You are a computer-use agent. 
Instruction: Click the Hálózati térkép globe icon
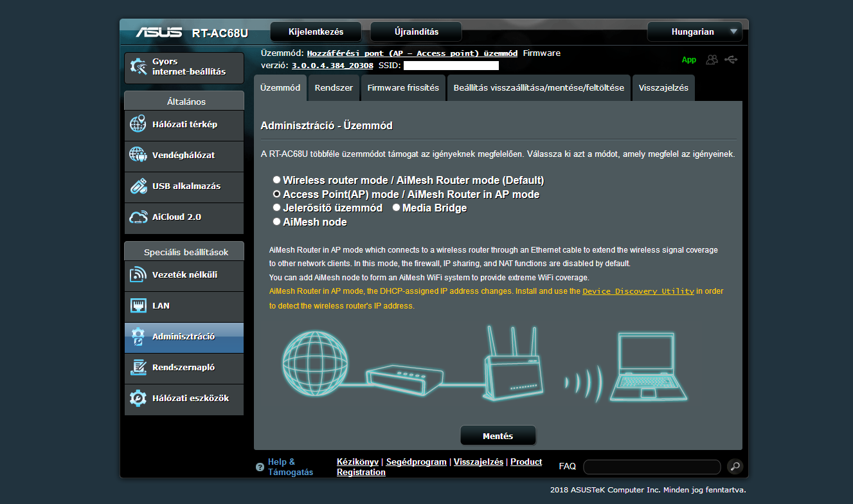click(x=138, y=124)
